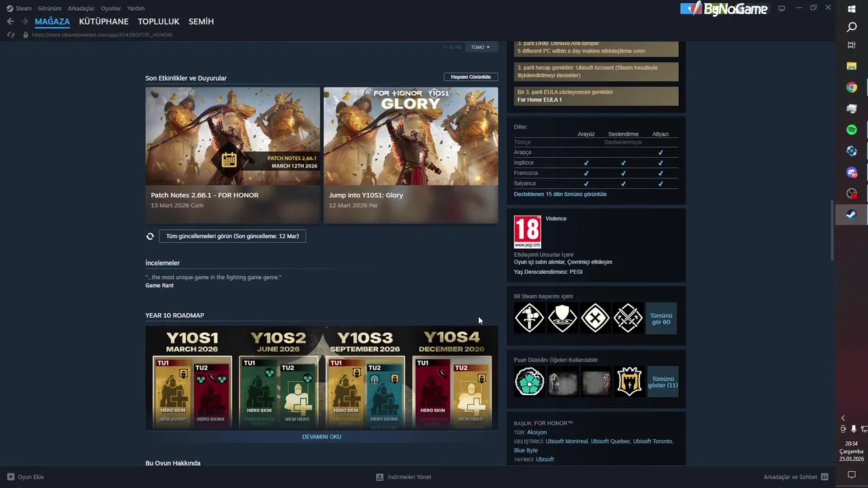Click the Oyun Ekle plus icon
This screenshot has width=868, height=488.
click(x=11, y=477)
